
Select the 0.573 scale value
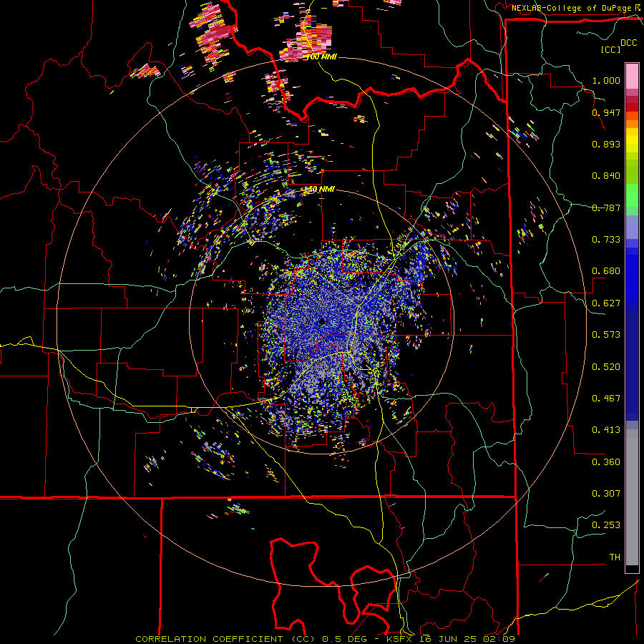click(x=606, y=335)
